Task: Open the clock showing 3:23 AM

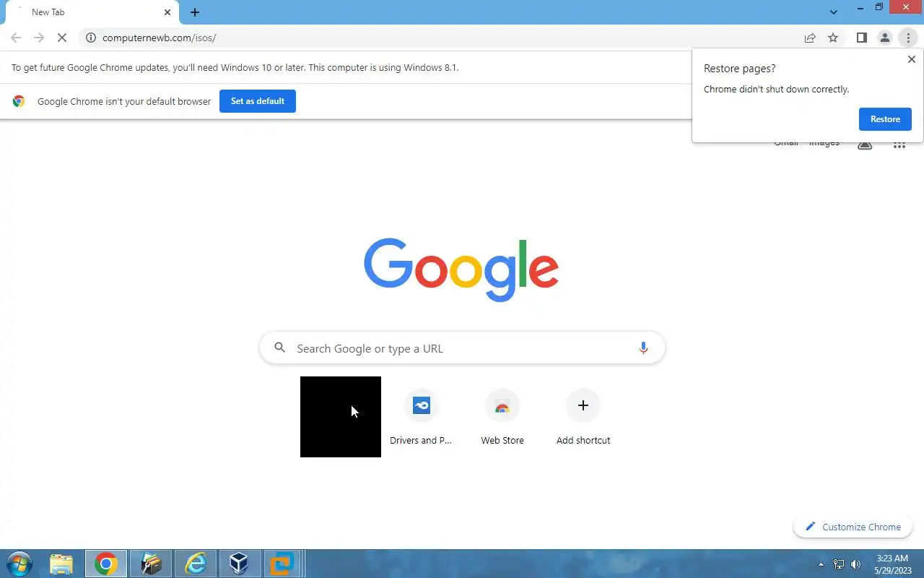Action: coord(892,564)
